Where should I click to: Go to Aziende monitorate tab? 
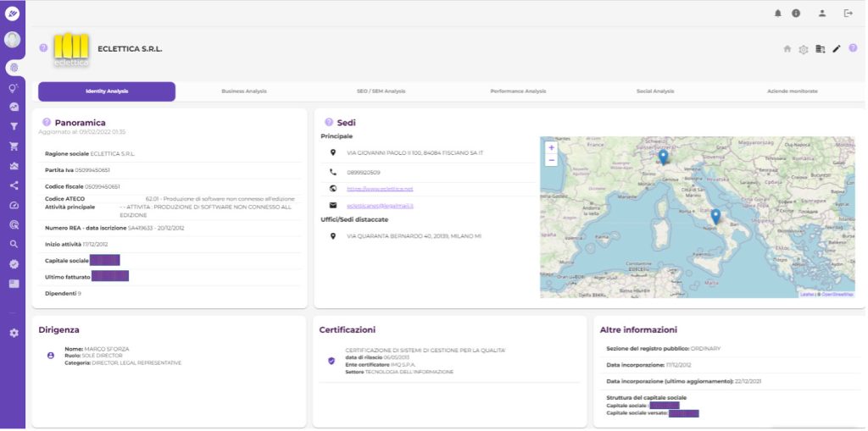[x=793, y=91]
